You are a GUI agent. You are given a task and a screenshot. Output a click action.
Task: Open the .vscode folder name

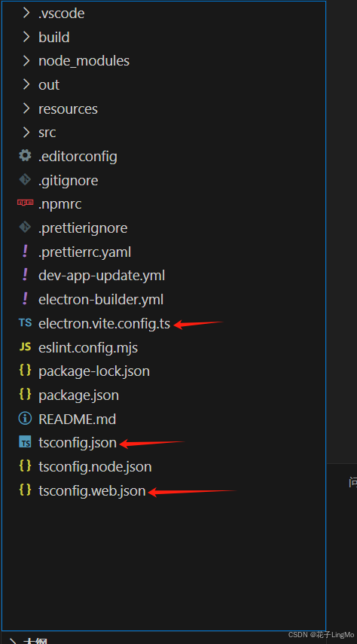62,13
